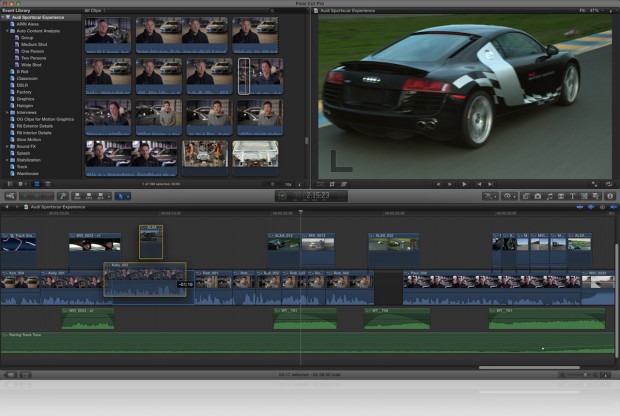Expand the Stabilization folder
This screenshot has width=620, height=416.
pyautogui.click(x=7, y=160)
